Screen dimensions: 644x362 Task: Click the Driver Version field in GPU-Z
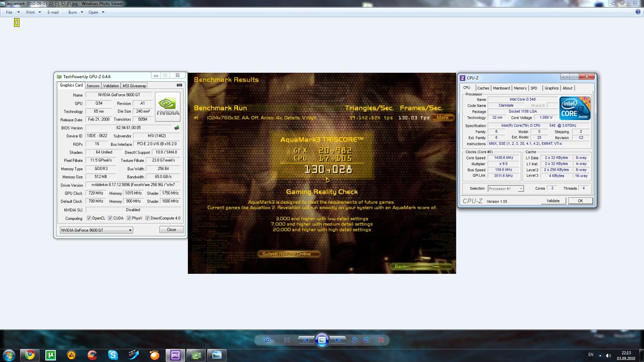pos(133,185)
